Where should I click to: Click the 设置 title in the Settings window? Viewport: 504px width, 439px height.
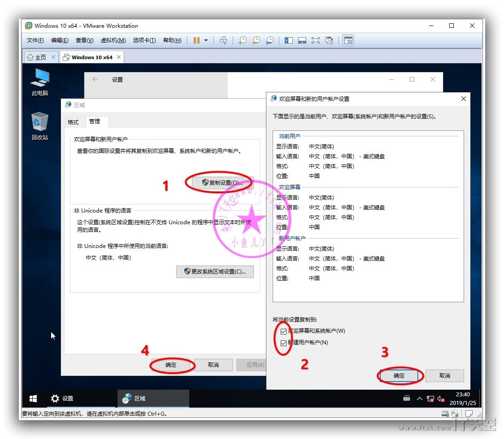pos(117,79)
